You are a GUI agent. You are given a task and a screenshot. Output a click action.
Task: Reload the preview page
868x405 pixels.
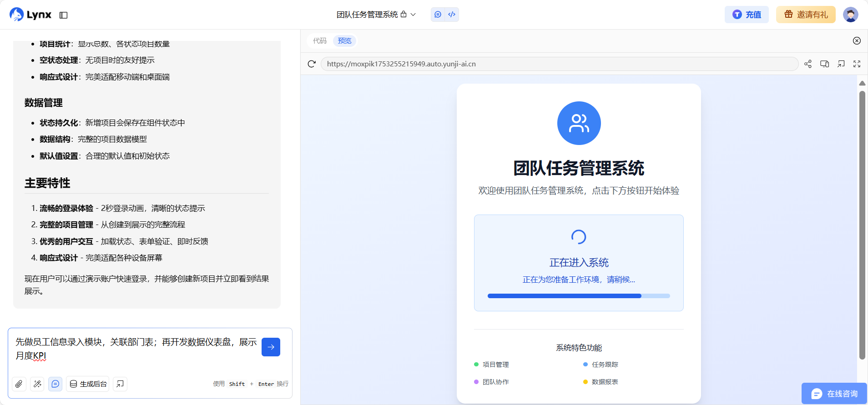tap(312, 64)
